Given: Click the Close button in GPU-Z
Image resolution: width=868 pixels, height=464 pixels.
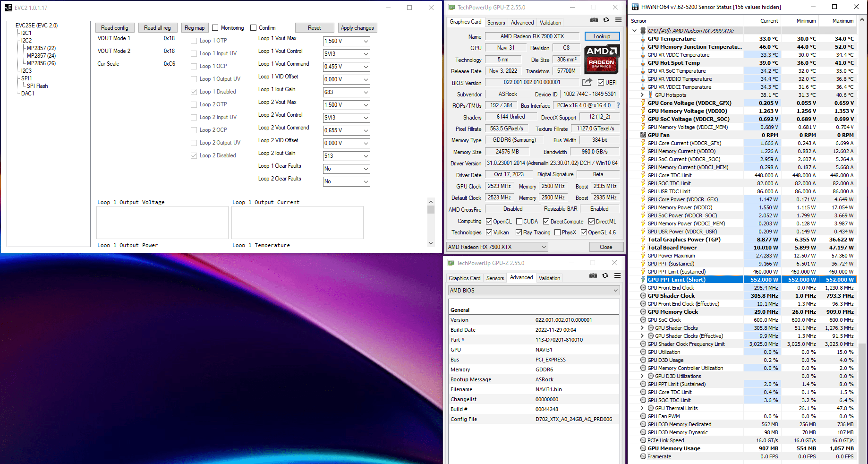Looking at the screenshot, I should (x=606, y=247).
